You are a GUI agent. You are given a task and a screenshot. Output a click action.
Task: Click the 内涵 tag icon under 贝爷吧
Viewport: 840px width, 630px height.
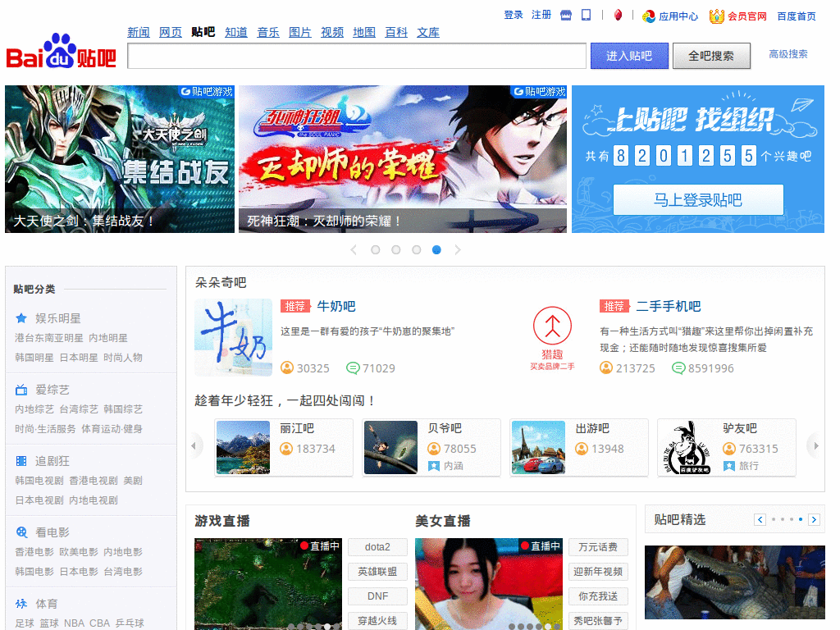(433, 466)
